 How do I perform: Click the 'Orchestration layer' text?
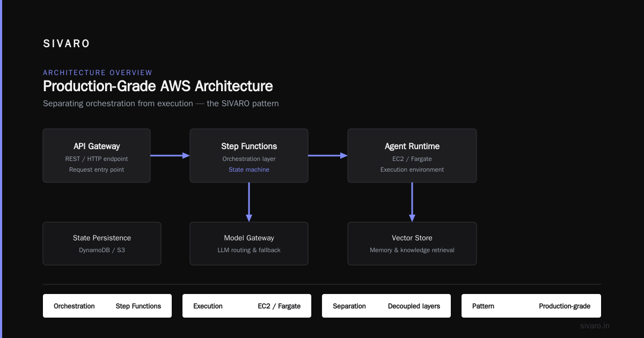click(249, 159)
